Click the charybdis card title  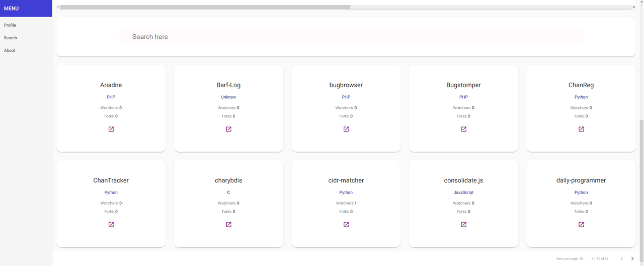[228, 180]
